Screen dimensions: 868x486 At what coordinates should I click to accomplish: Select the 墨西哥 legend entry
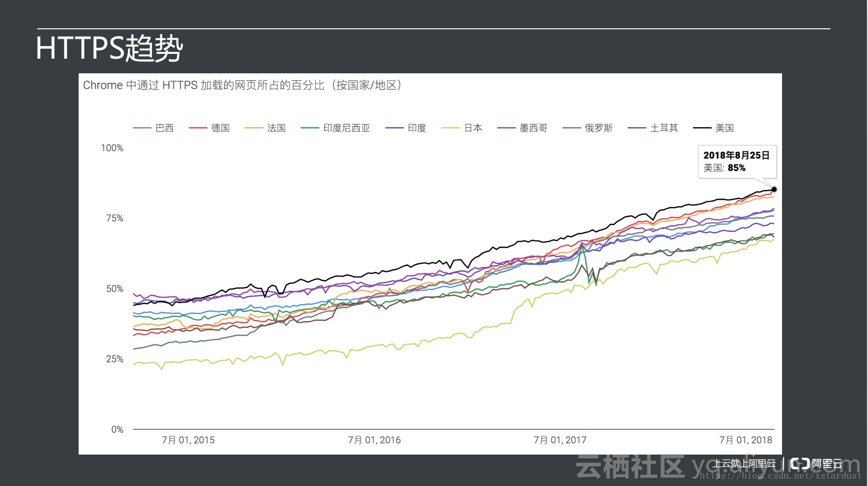523,128
